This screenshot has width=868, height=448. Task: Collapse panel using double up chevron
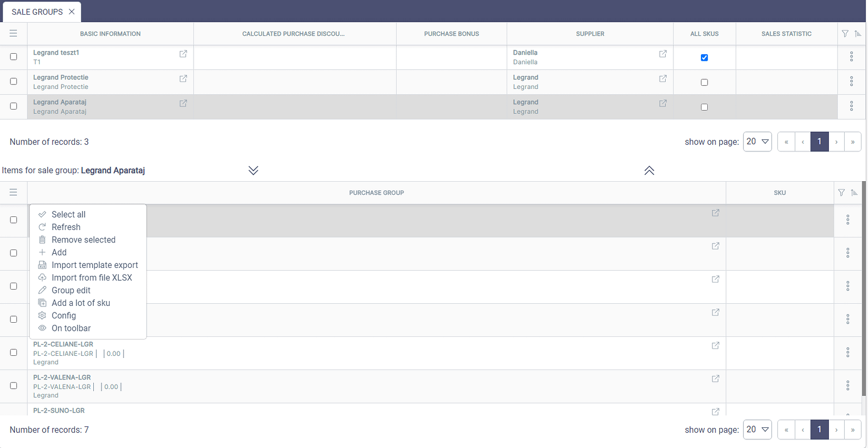click(649, 170)
